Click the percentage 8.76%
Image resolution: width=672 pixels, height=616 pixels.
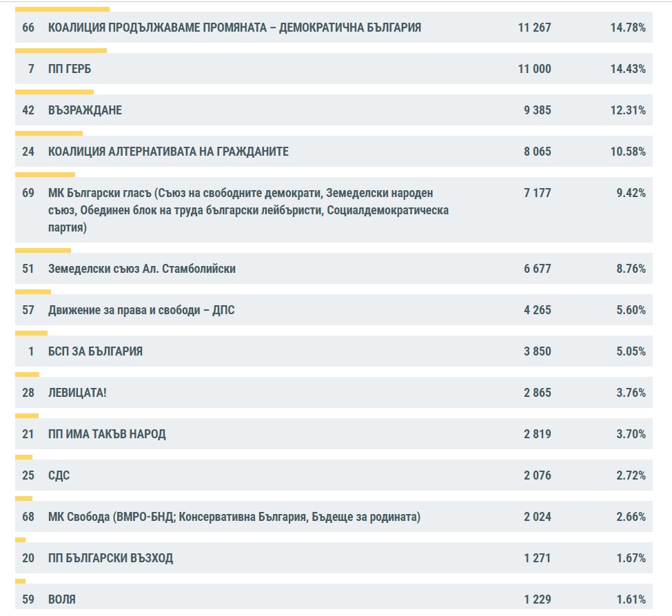click(x=631, y=269)
